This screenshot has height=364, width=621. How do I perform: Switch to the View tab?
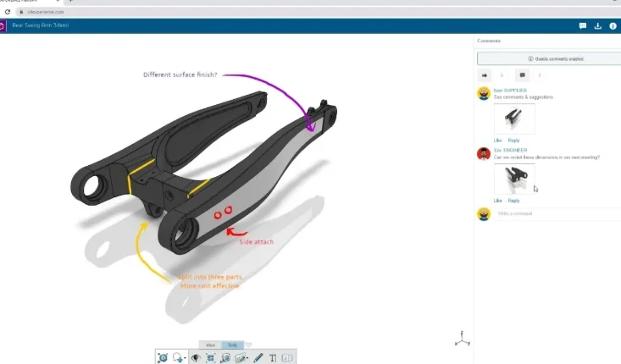(210, 345)
